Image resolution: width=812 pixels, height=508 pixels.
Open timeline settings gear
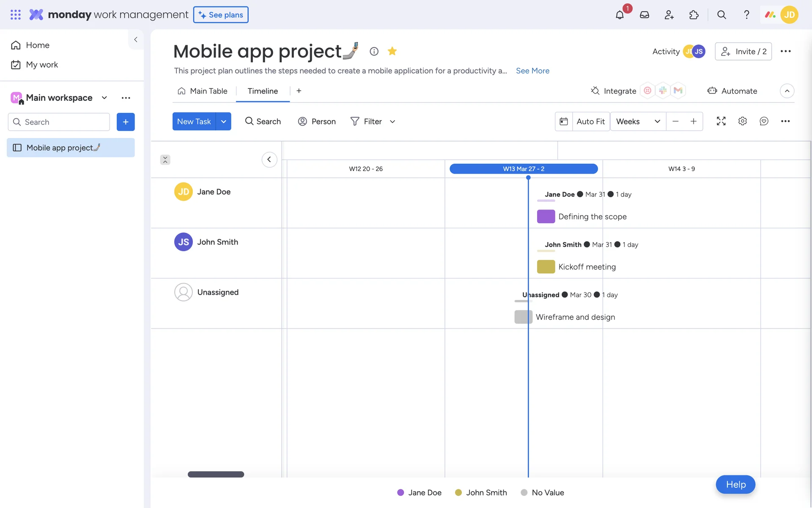click(x=742, y=121)
